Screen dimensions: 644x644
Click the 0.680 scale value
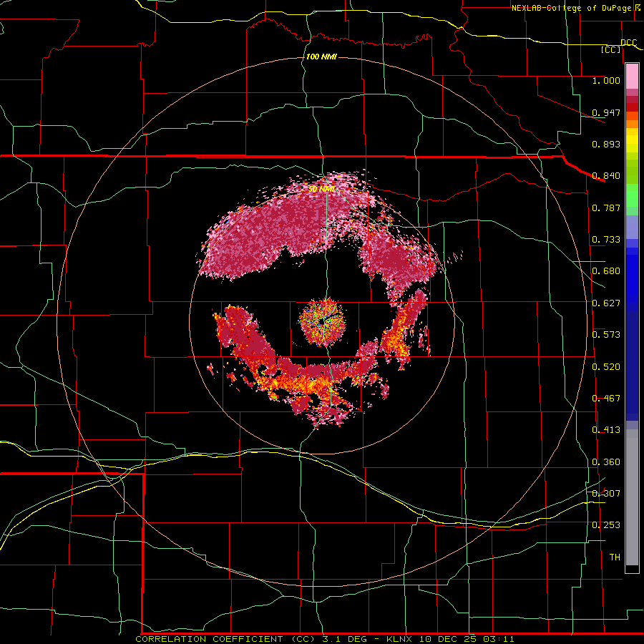tap(606, 271)
